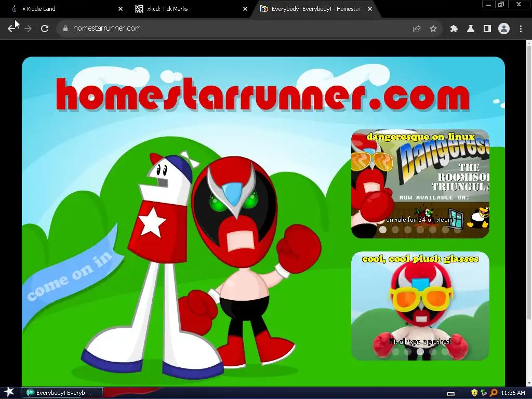Click the xkcd tab favicon
Viewport: 532px width, 399px height.
pyautogui.click(x=139, y=9)
